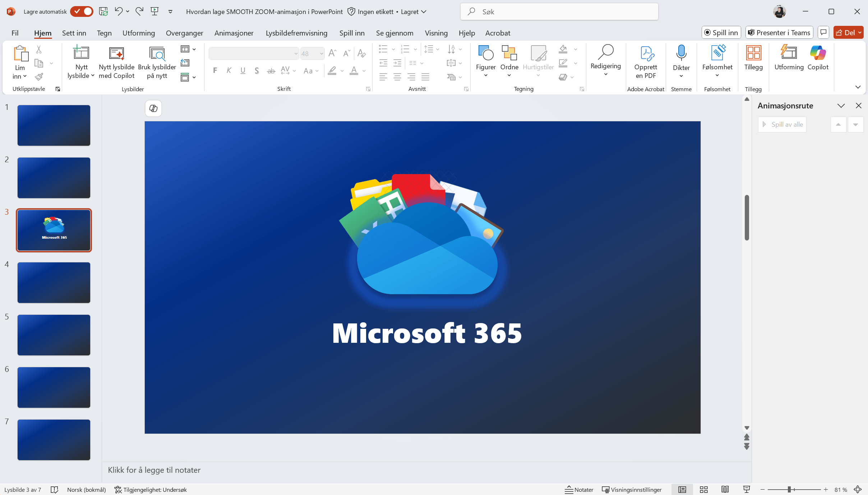
Task: Open the Fil menu
Action: click(15, 33)
